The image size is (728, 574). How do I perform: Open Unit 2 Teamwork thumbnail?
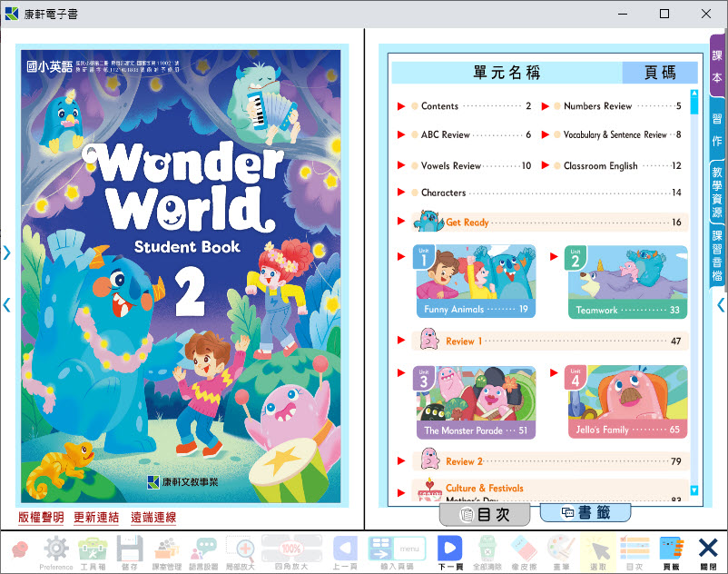pos(626,281)
